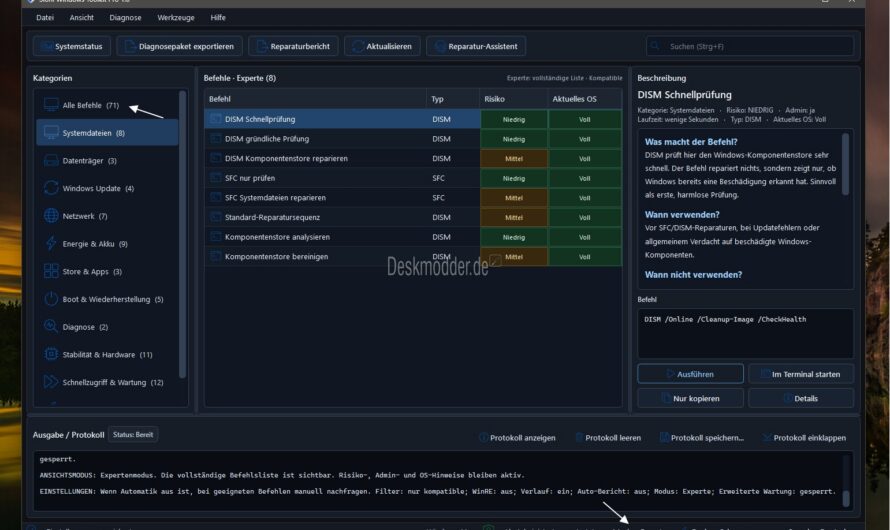890x530 pixels.
Task: Sort by the Befehl column header
Action: [315, 99]
